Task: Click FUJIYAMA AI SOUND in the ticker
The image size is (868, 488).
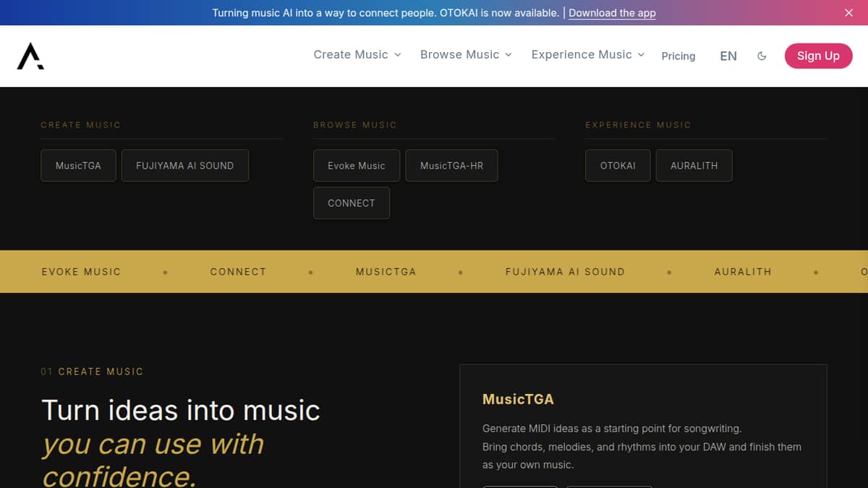Action: [565, 272]
